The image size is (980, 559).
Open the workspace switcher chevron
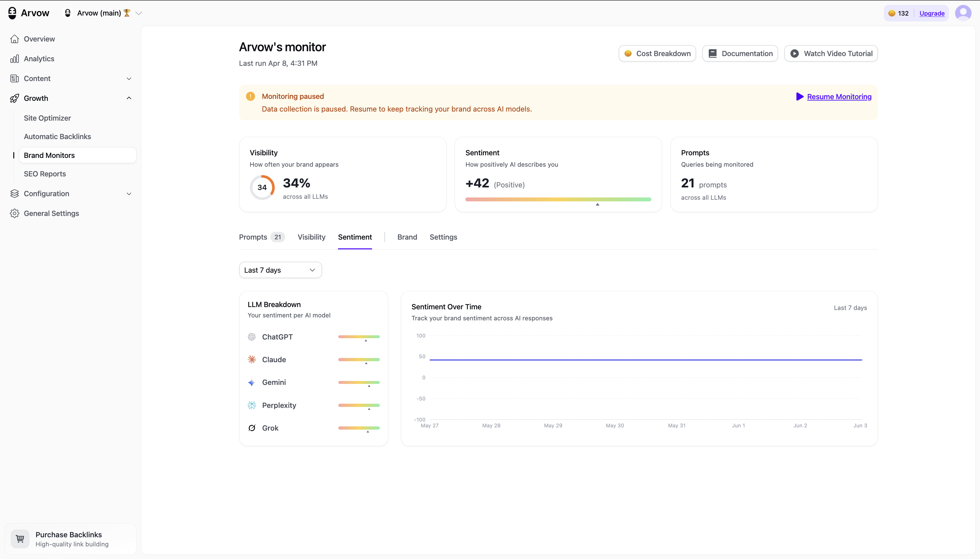tap(139, 13)
